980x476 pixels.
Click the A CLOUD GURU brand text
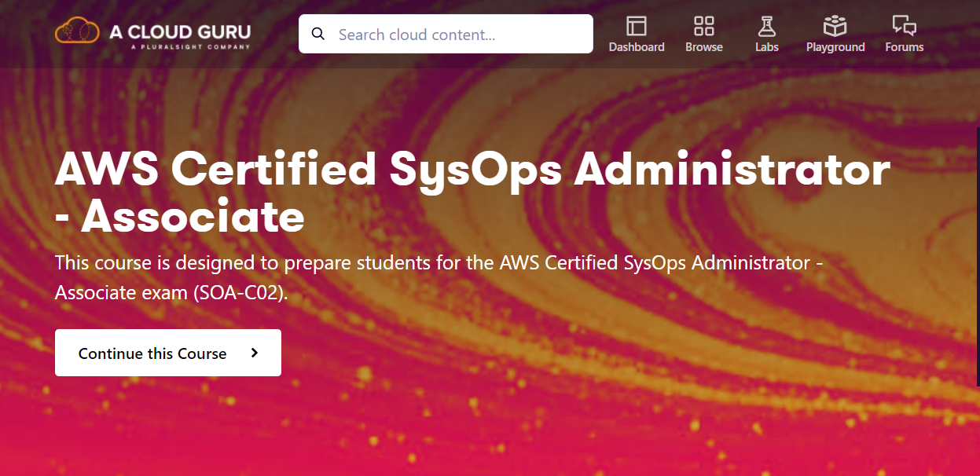click(180, 31)
